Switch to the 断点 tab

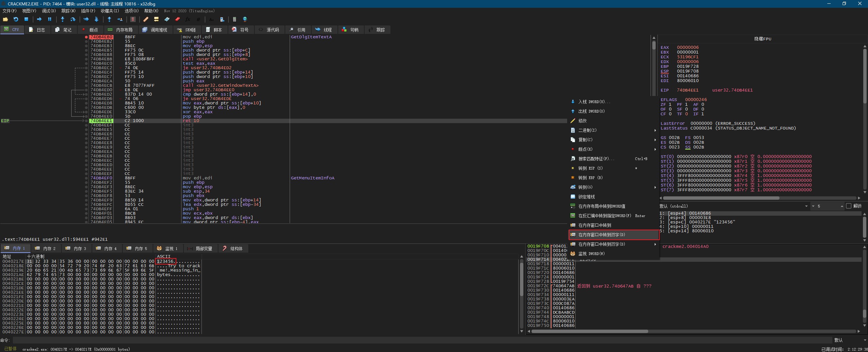[90, 30]
